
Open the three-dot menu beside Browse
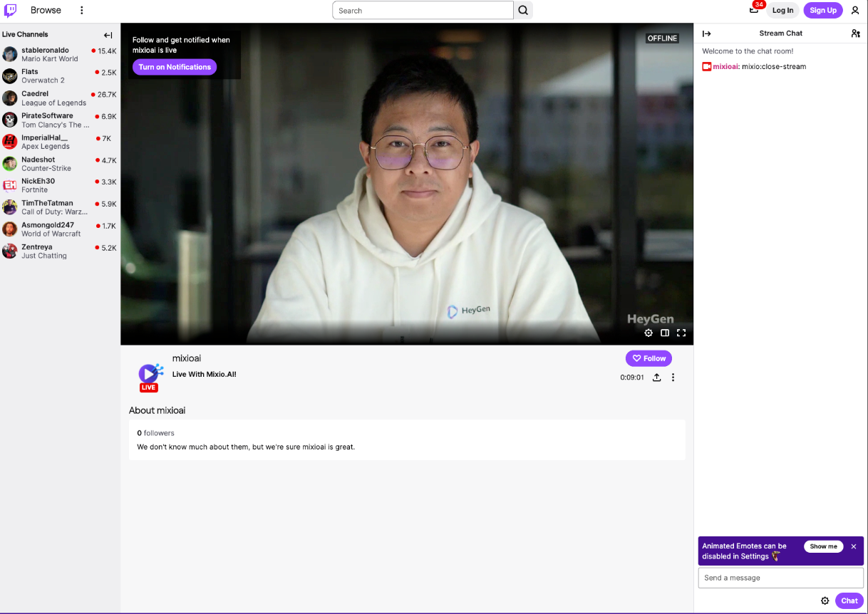(x=81, y=11)
